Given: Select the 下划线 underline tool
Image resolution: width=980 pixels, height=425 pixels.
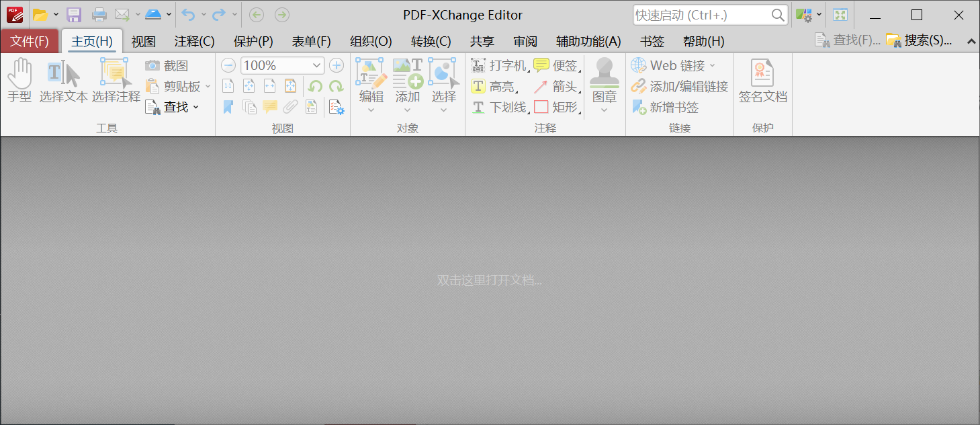Looking at the screenshot, I should [499, 107].
